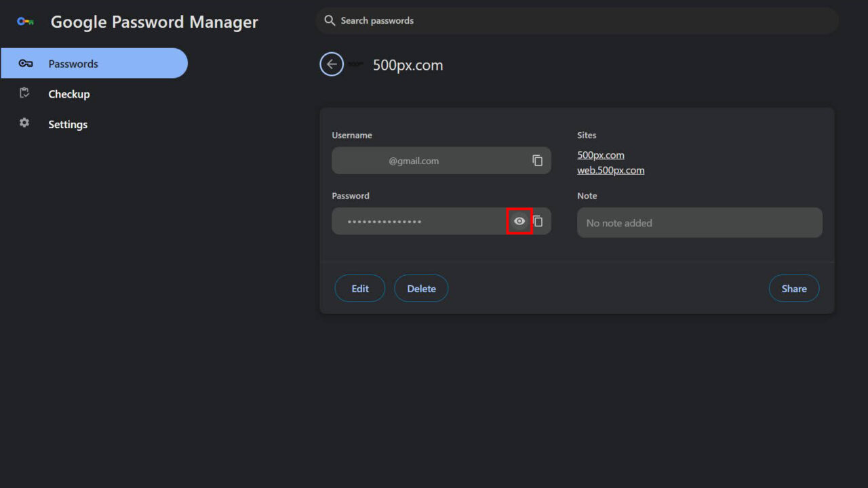This screenshot has height=488, width=868.
Task: Reveal the hidden password with the eye icon
Action: (519, 220)
